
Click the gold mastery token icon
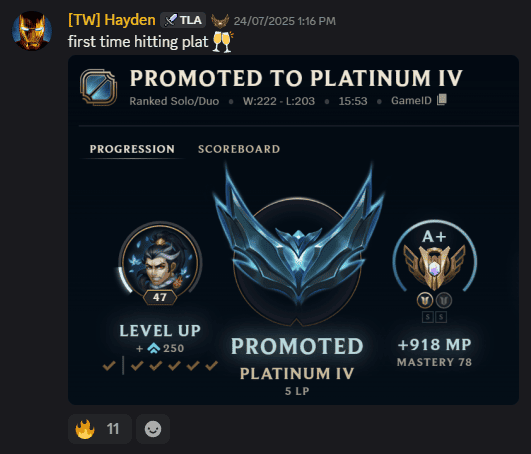click(425, 300)
